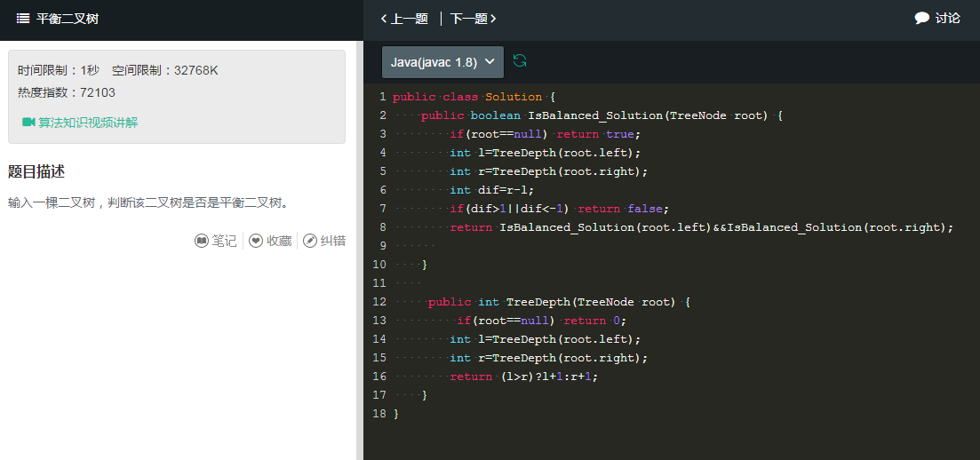Click line 14 int l=TreeDepth(root.left)

coord(546,340)
